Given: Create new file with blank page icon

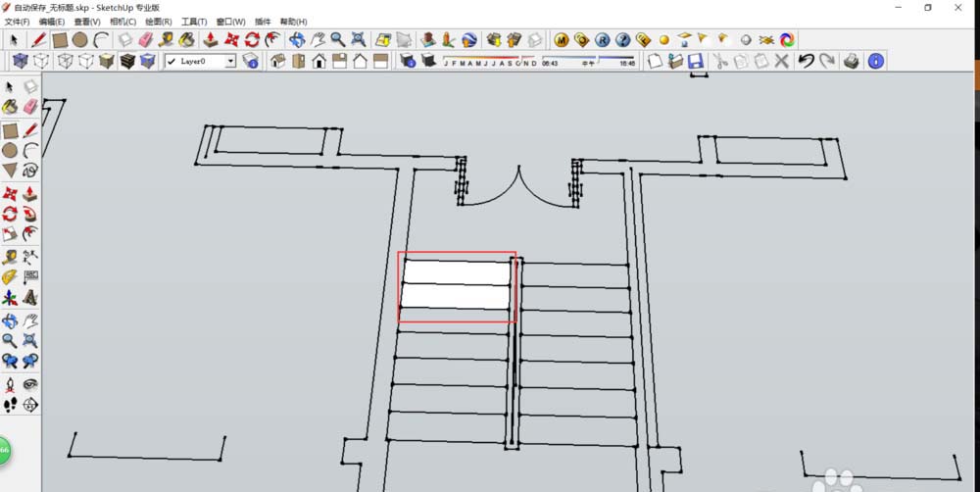Looking at the screenshot, I should (x=655, y=61).
